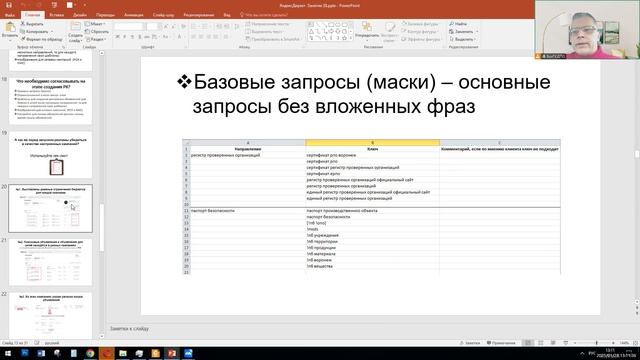Screen dimensions: 640x360
Task: Toggle text Shadow (S) formatting
Action: (x=140, y=37)
